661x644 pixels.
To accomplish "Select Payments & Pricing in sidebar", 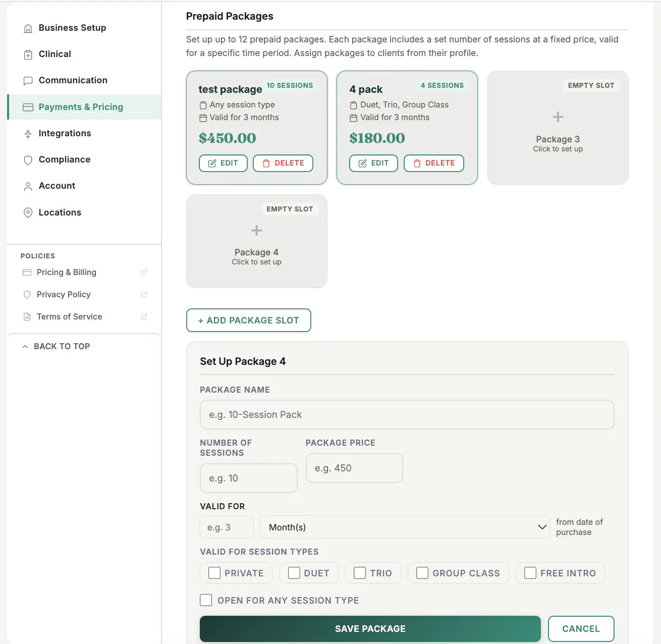I will point(84,107).
